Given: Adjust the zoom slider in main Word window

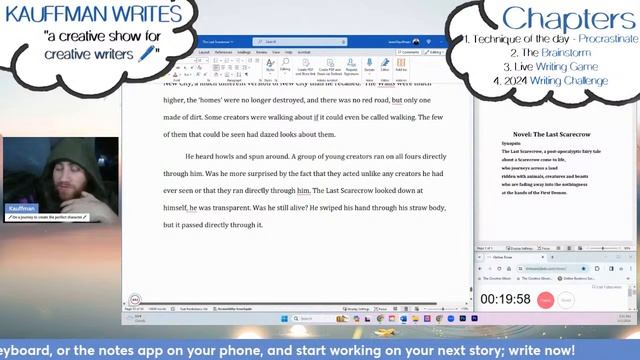Looking at the screenshot, I should click(443, 309).
